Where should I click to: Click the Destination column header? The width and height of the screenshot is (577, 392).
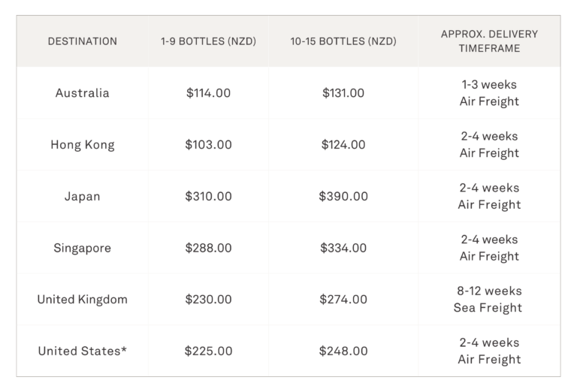click(x=83, y=41)
